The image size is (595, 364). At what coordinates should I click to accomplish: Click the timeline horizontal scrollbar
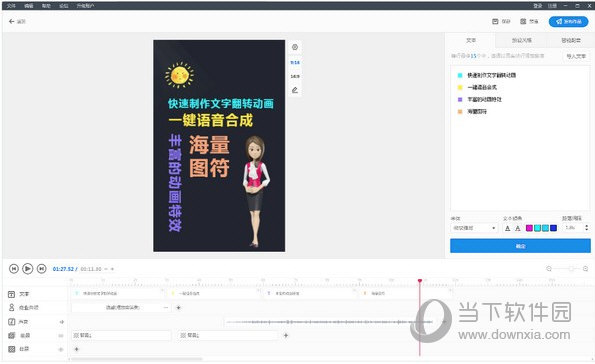(x=137, y=359)
